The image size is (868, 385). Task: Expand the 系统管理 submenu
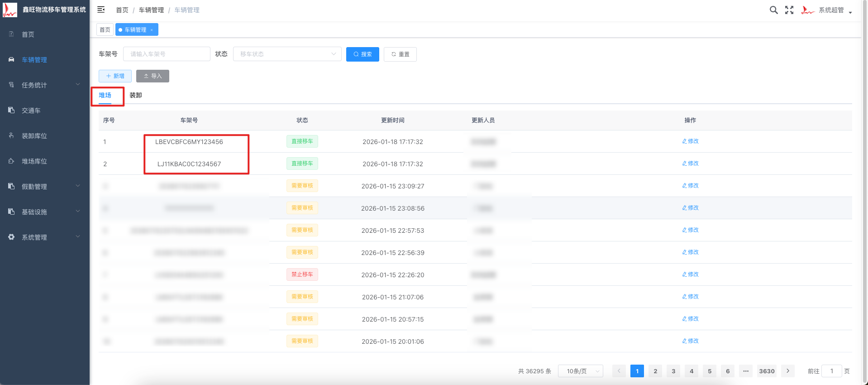78,236
